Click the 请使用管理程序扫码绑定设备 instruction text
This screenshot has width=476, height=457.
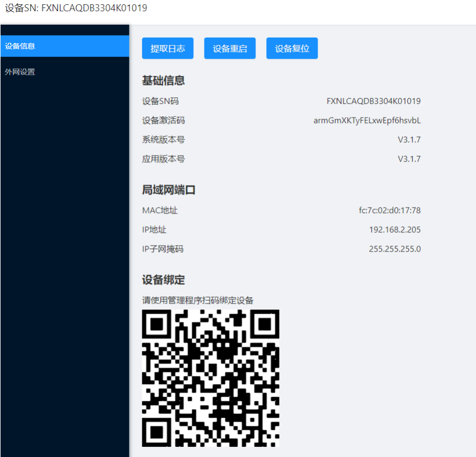point(197,300)
